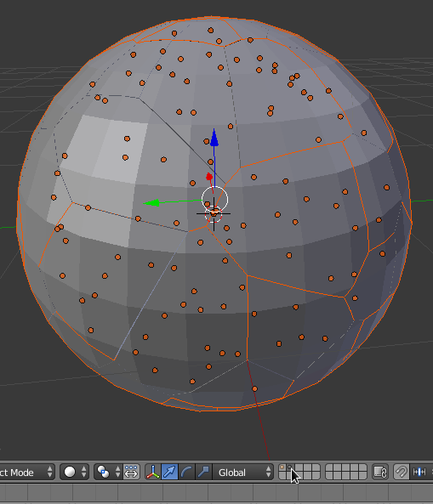Click a layer slot in second layer block
This screenshot has width=433, height=504.
coord(346,473)
